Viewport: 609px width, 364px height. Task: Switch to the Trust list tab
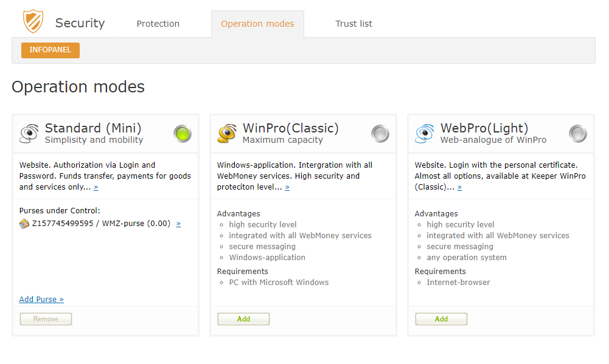tap(354, 24)
